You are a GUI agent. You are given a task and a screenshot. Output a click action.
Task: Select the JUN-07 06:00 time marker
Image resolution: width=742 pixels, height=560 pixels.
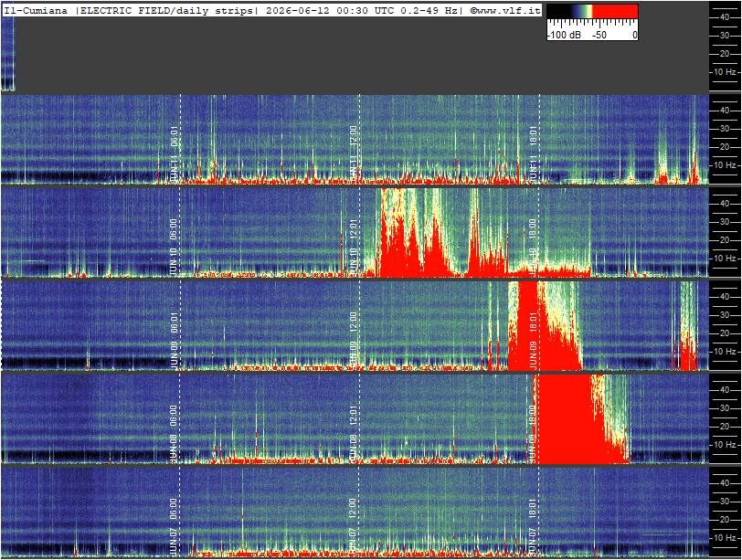coord(175,526)
